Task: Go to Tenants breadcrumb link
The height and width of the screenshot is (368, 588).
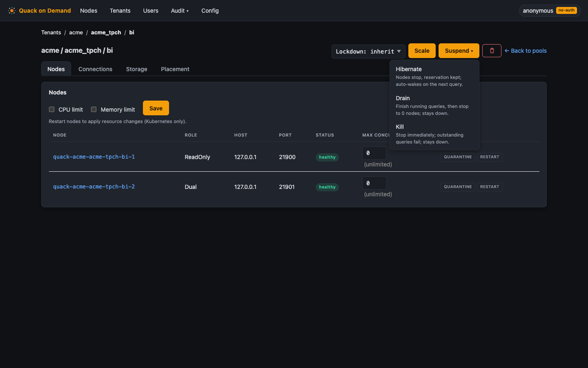Action: 51,32
